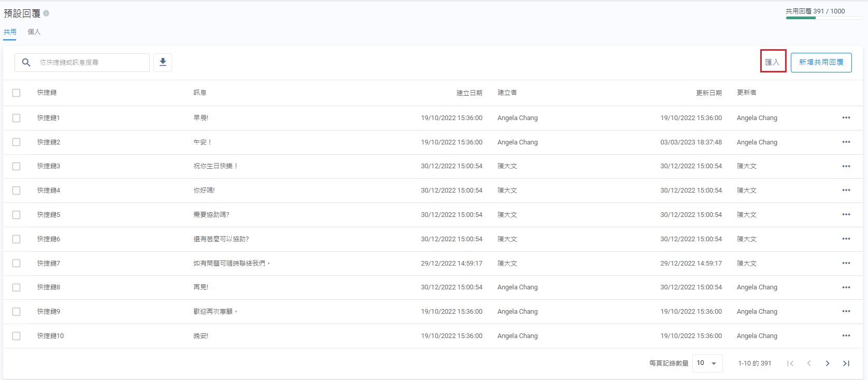The width and height of the screenshot is (868, 380).
Task: Click the 匯入 import button
Action: pyautogui.click(x=773, y=62)
